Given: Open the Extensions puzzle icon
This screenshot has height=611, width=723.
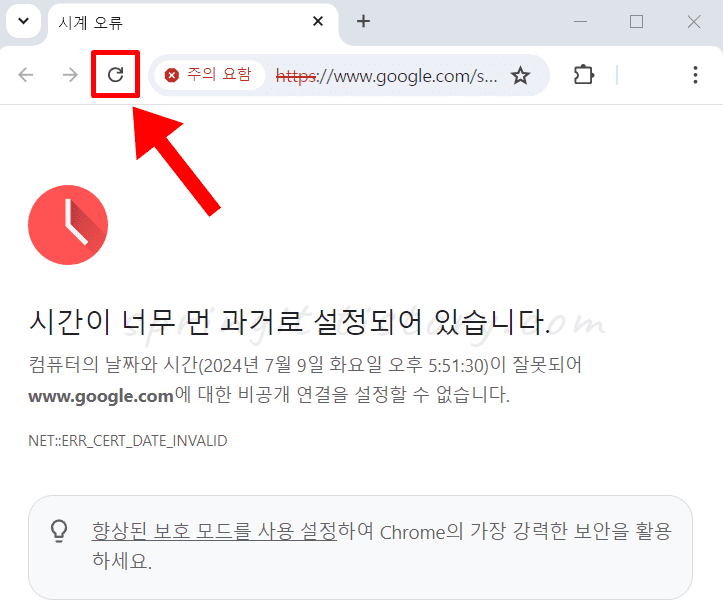Looking at the screenshot, I should coord(584,75).
